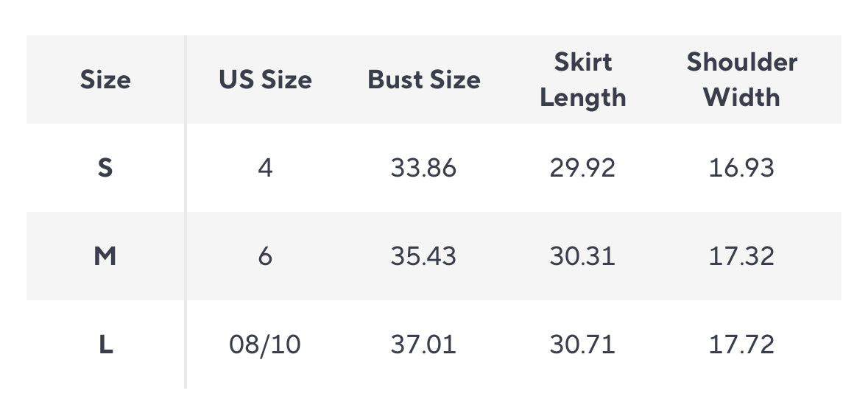Click US size value 08/10
868x396 pixels.
tap(265, 344)
